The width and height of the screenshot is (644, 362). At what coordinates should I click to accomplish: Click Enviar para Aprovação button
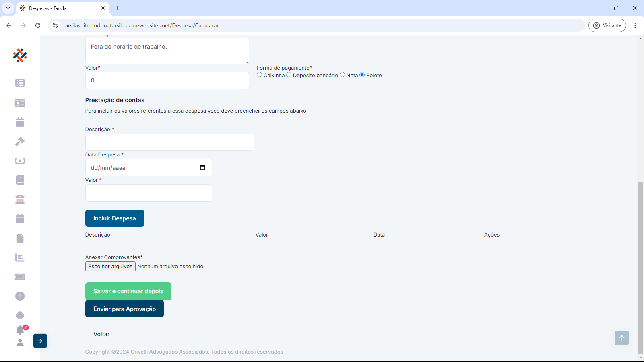point(124,309)
